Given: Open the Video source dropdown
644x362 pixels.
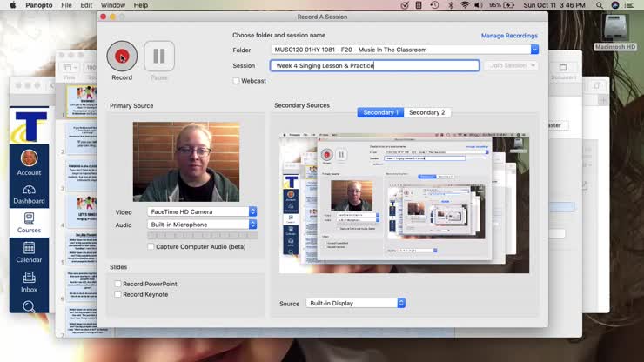Looking at the screenshot, I should tap(202, 211).
